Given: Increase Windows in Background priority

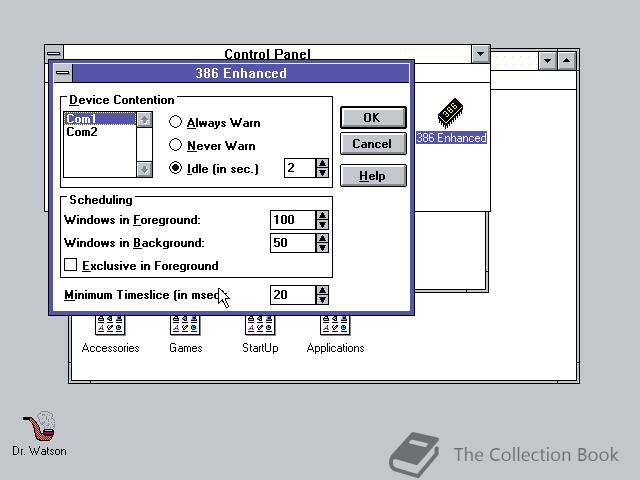Looking at the screenshot, I should (322, 238).
